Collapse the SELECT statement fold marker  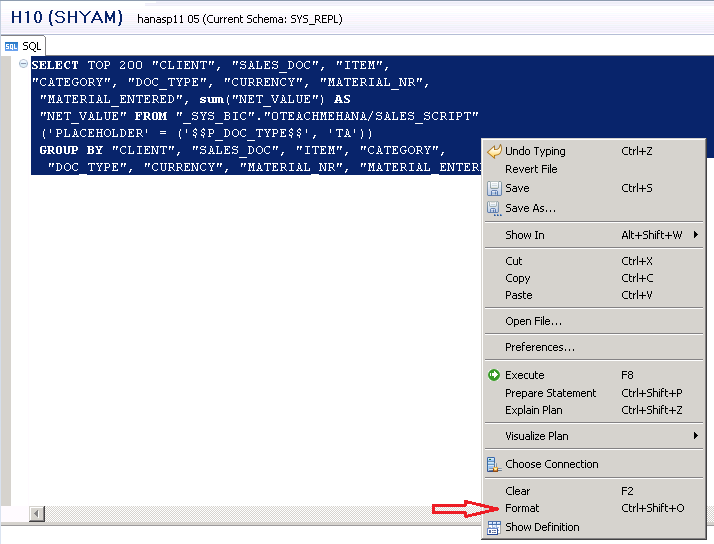point(23,64)
